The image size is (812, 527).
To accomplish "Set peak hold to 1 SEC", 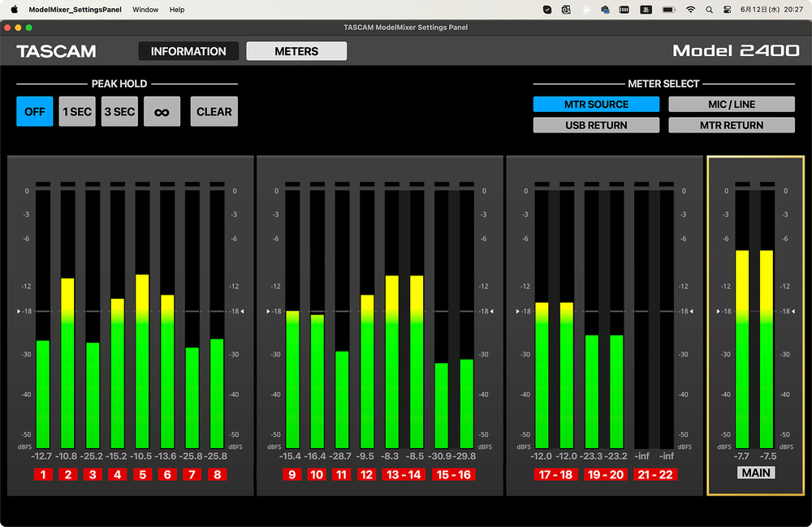I will pos(77,112).
